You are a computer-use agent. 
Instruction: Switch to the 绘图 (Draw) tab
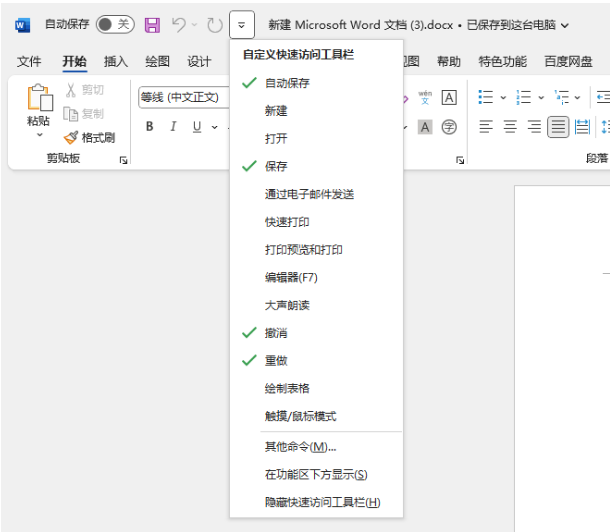tap(157, 61)
